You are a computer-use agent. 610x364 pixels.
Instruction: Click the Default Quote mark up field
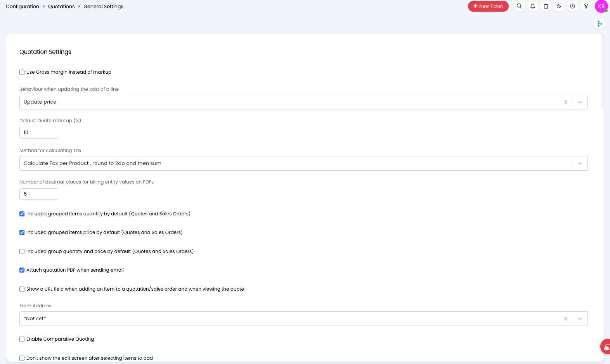pyautogui.click(x=39, y=133)
